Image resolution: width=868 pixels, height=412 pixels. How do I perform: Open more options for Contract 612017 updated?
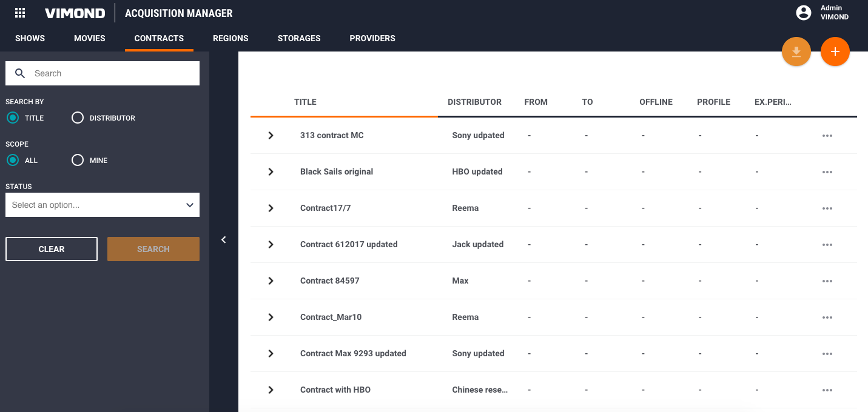point(827,245)
